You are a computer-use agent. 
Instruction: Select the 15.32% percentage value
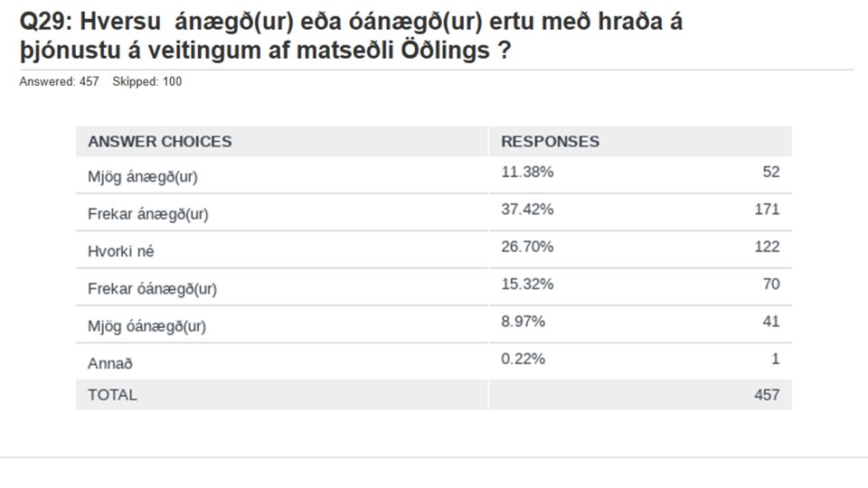pos(527,284)
